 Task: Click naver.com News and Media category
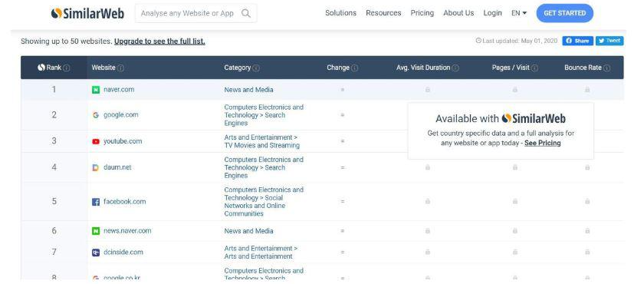(248, 90)
